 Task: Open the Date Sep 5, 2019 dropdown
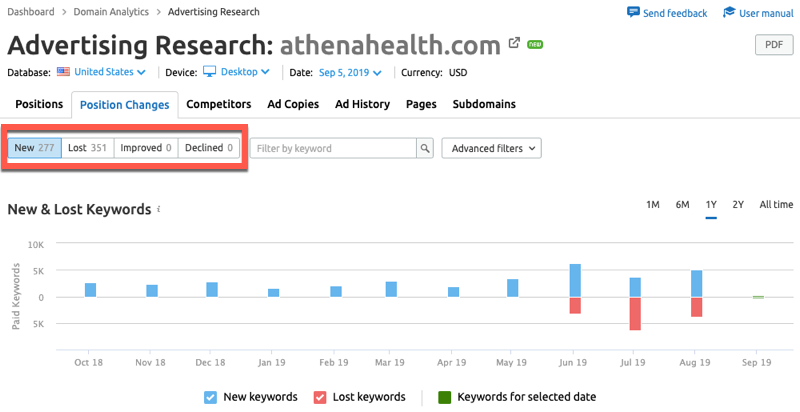[x=352, y=72]
